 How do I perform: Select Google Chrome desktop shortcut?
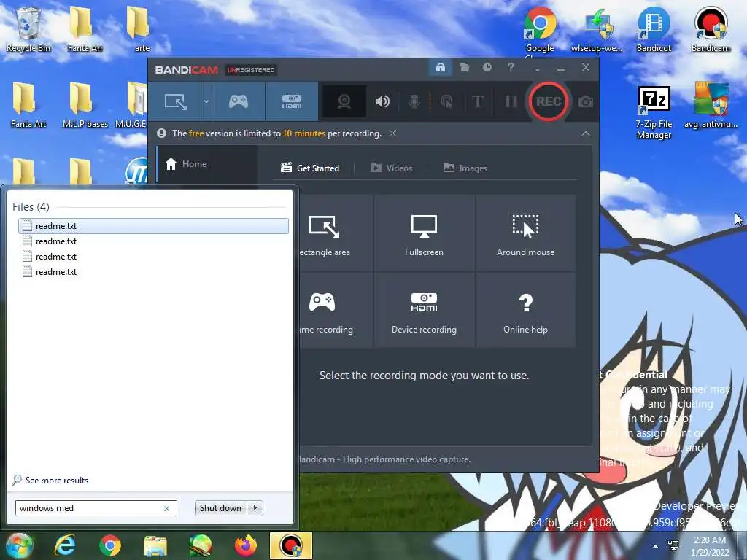point(540,29)
